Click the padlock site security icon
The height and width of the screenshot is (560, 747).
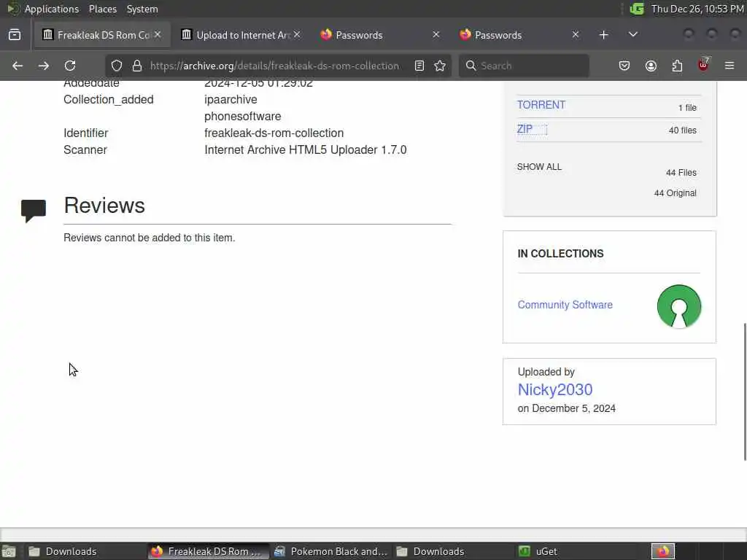click(137, 66)
